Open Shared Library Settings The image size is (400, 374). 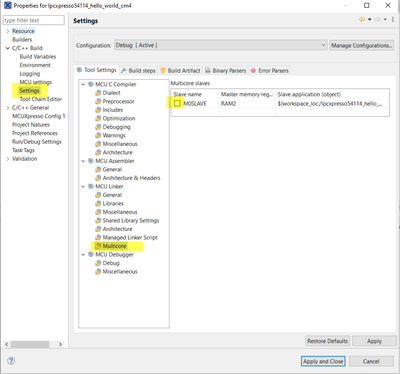click(x=131, y=220)
